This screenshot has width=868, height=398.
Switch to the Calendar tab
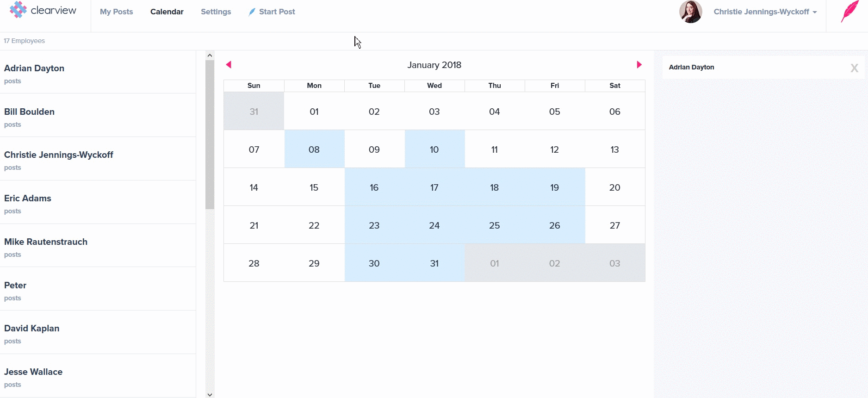167,12
